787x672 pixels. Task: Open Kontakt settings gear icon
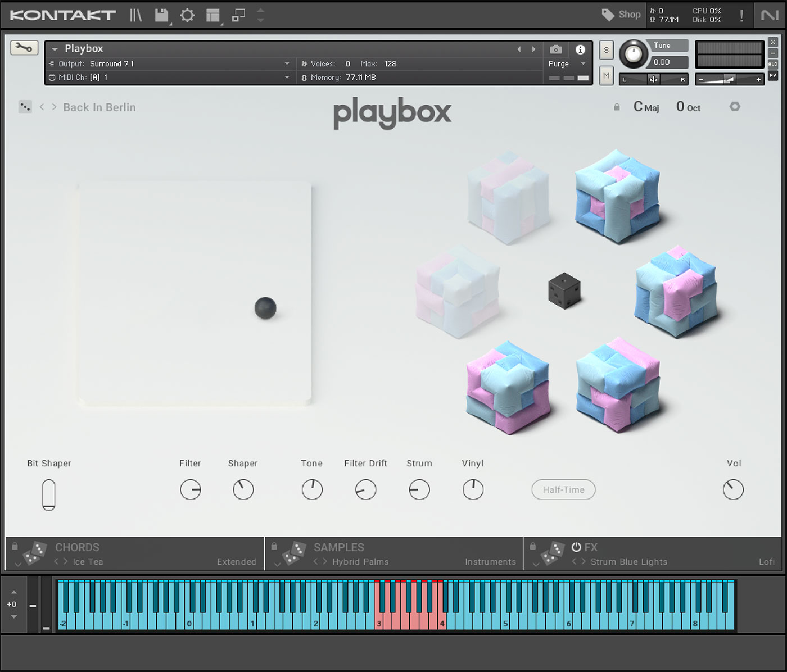click(187, 15)
